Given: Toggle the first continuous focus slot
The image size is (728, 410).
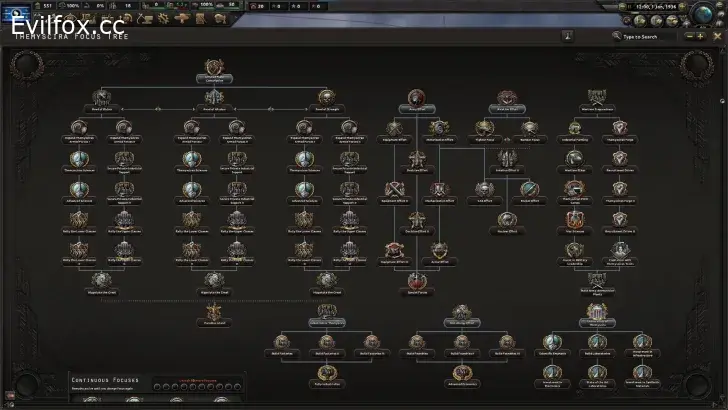Looking at the screenshot, I should coord(92,400).
